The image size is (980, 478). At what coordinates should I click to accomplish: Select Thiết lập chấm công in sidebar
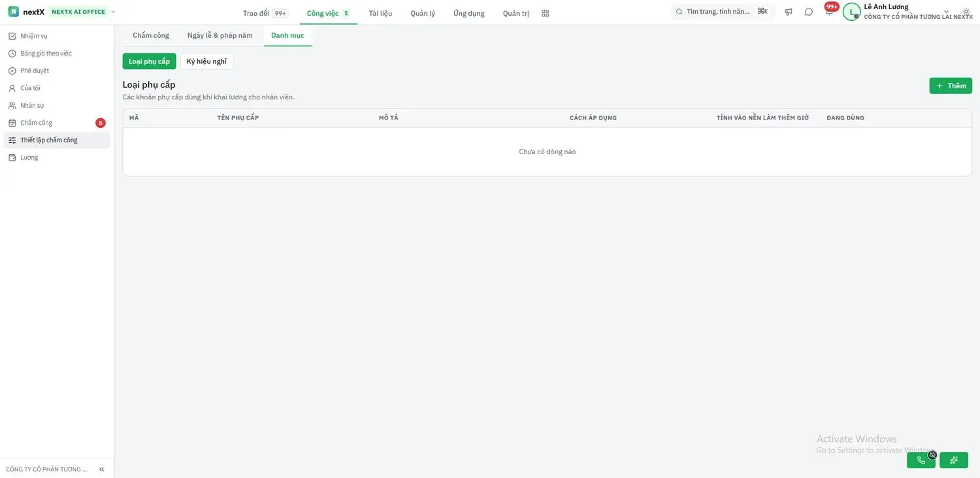click(57, 140)
